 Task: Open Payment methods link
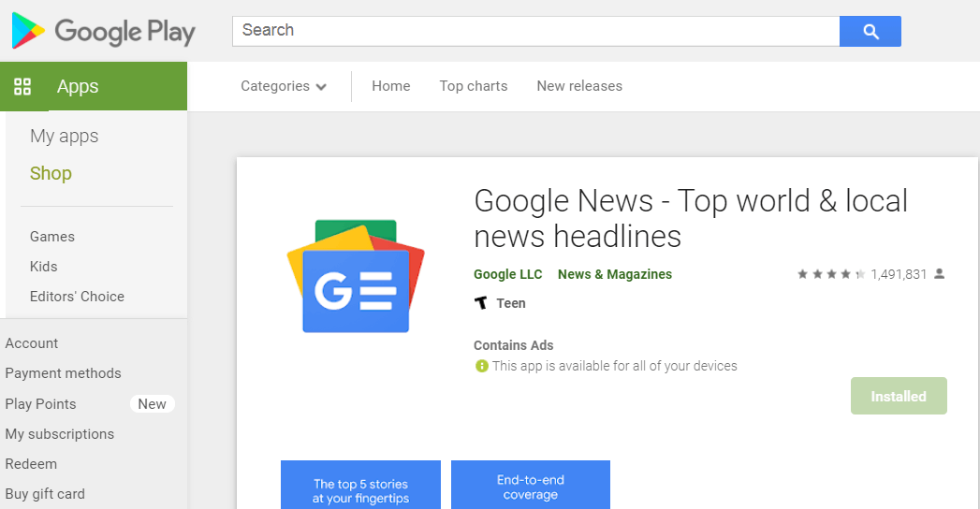click(63, 373)
